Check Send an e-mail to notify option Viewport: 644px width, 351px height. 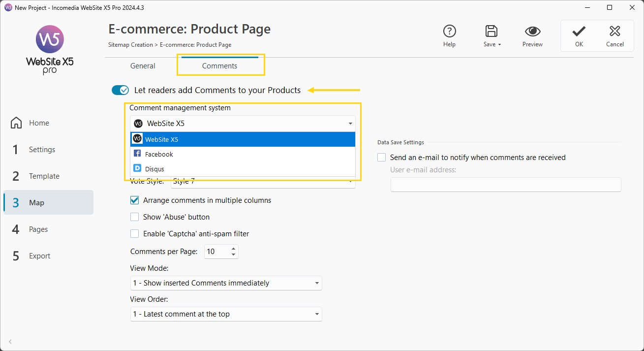(x=382, y=158)
